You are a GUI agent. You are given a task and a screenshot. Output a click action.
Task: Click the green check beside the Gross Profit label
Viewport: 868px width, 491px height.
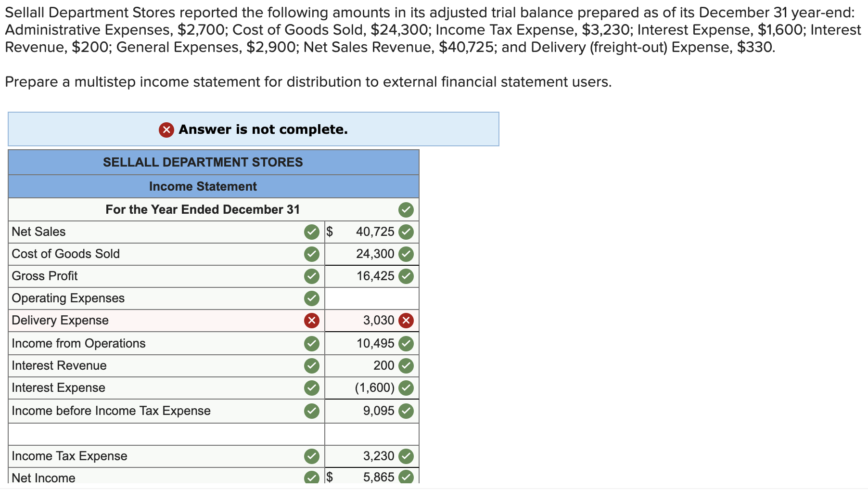click(312, 276)
